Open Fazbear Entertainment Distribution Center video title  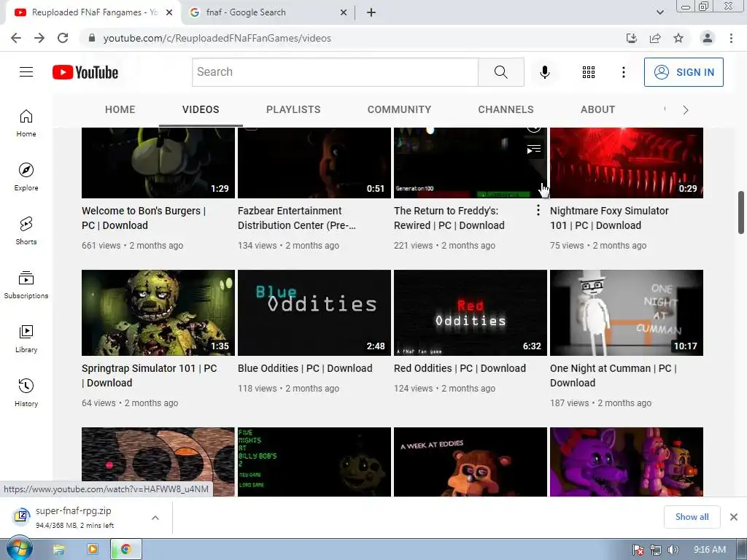pos(297,217)
